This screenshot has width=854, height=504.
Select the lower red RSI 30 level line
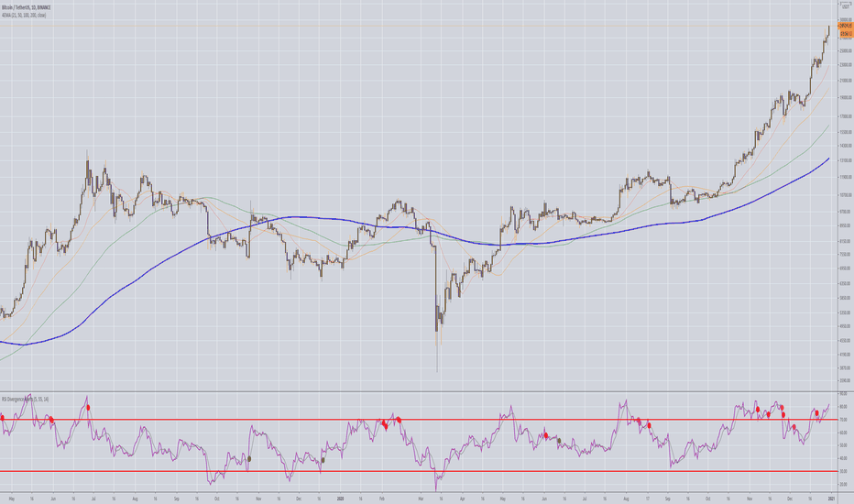point(418,471)
